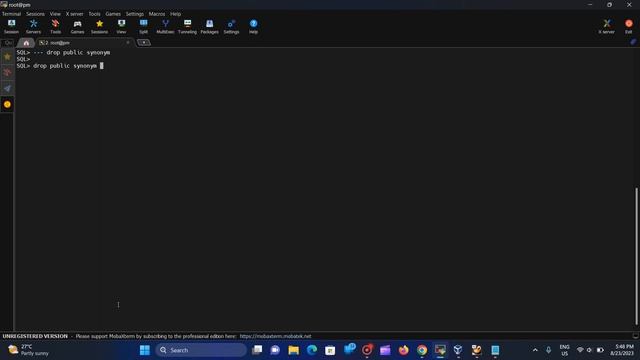This screenshot has height=360, width=640.
Task: Open the Tools menu
Action: click(94, 14)
